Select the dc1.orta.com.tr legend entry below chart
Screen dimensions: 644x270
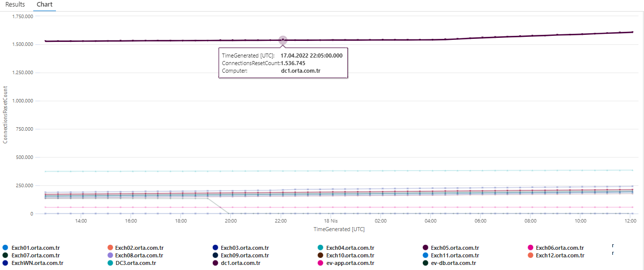(236, 263)
